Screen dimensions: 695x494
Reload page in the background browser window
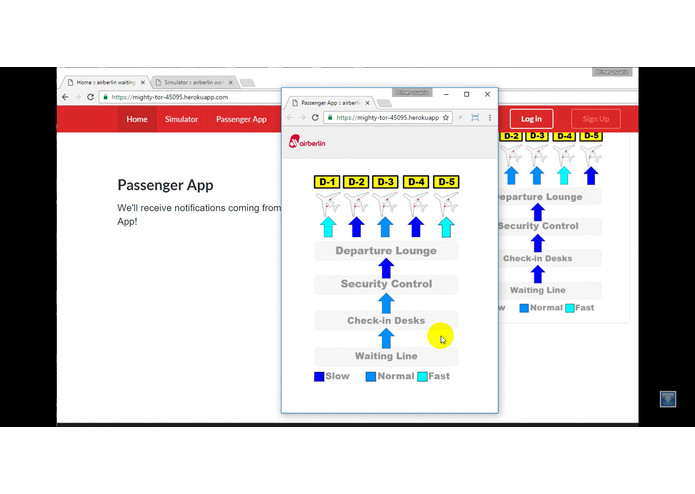90,97
